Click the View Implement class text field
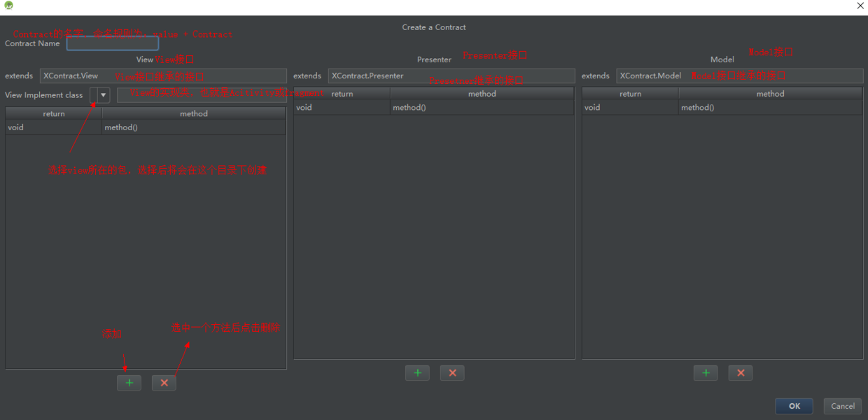The height and width of the screenshot is (420, 868). (202, 95)
